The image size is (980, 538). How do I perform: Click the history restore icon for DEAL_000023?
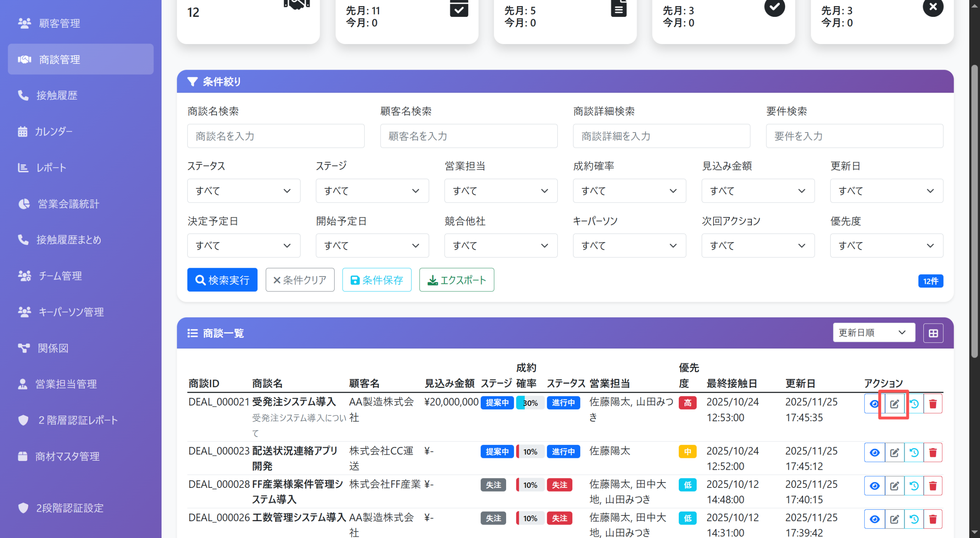[914, 452]
